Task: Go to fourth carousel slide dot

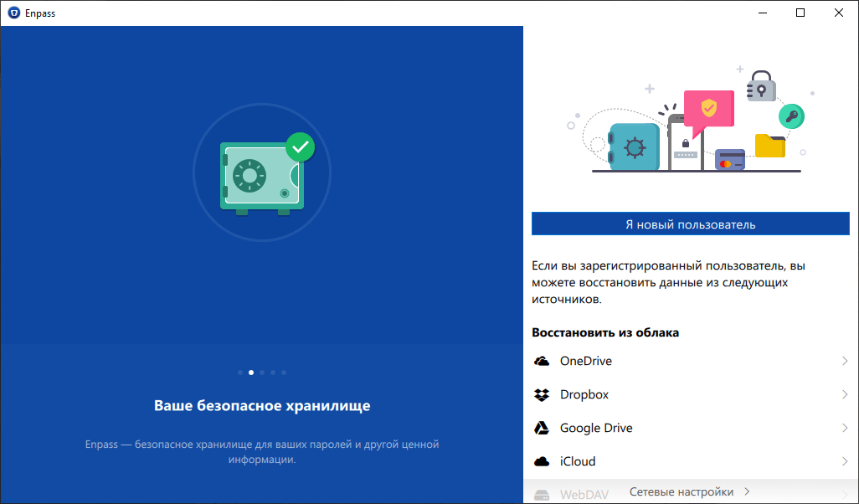Action: click(273, 373)
